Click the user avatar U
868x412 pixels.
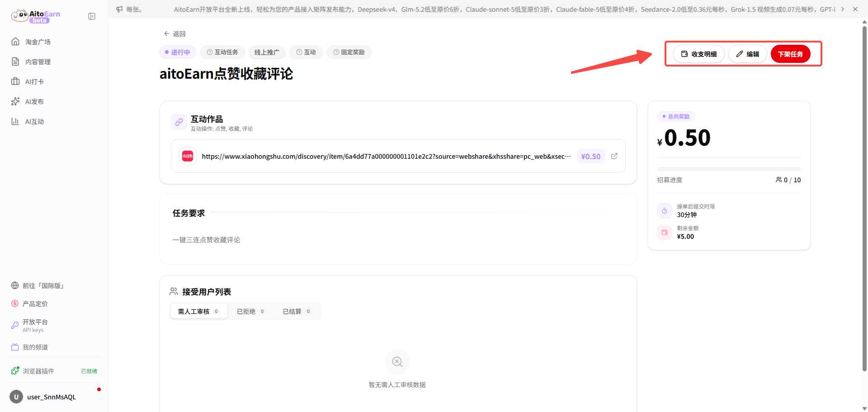(16, 397)
